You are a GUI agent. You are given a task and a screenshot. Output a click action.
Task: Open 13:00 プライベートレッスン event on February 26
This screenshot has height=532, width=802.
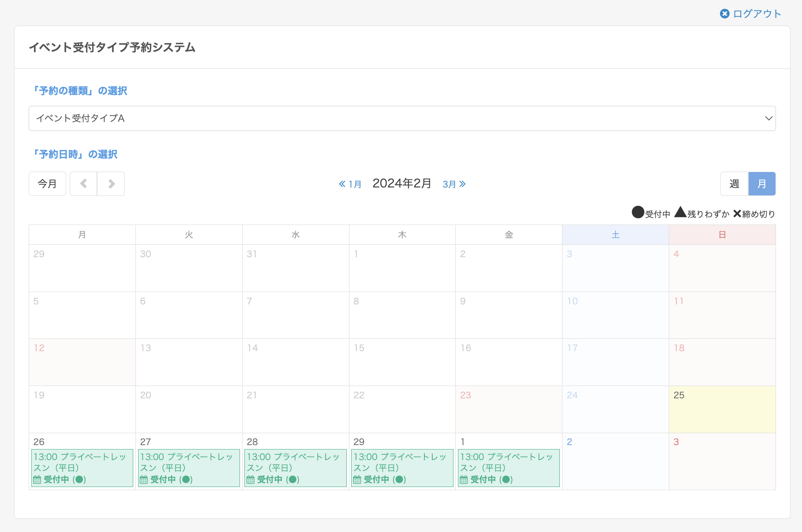click(x=82, y=462)
